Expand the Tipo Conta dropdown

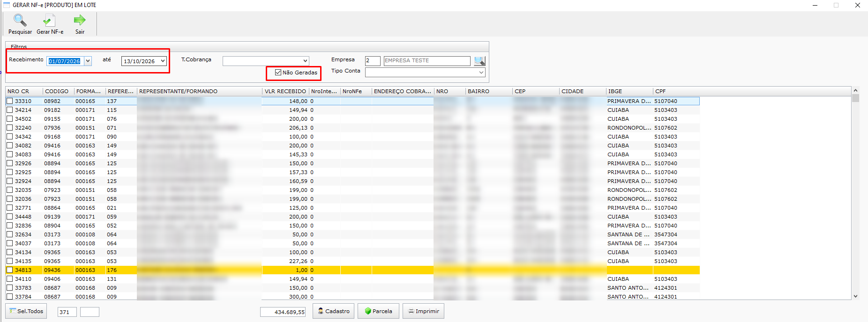click(481, 73)
